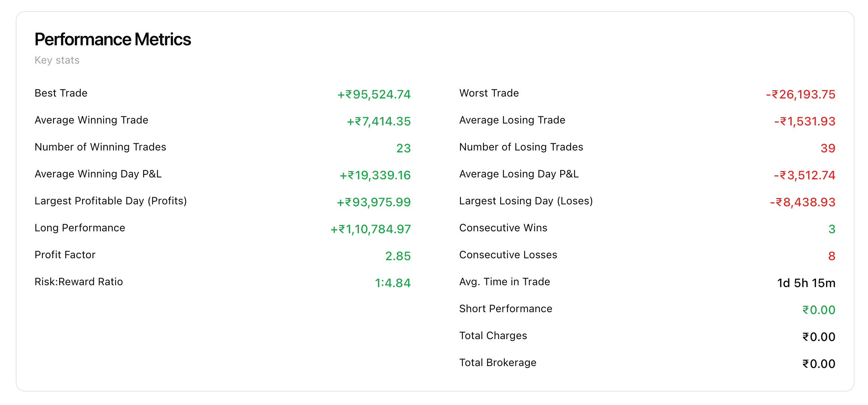Click the Number of Winning Trades count 23
The width and height of the screenshot is (868, 405).
[403, 148]
